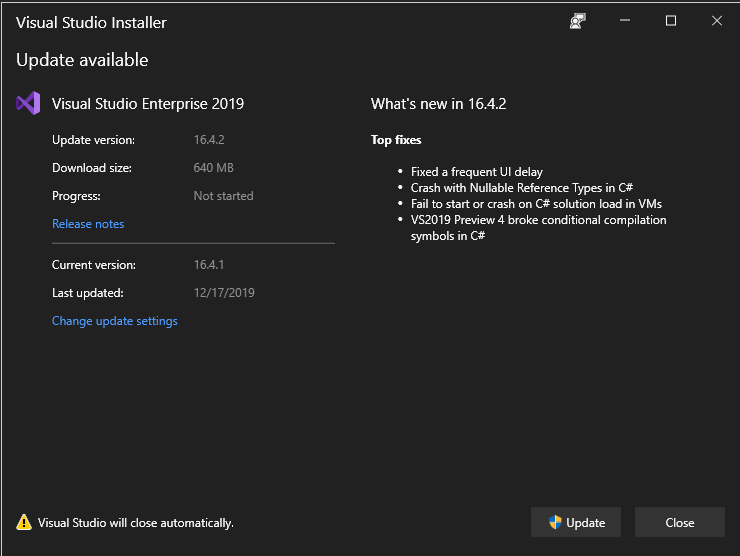Click the download size value 640 MB

[213, 168]
